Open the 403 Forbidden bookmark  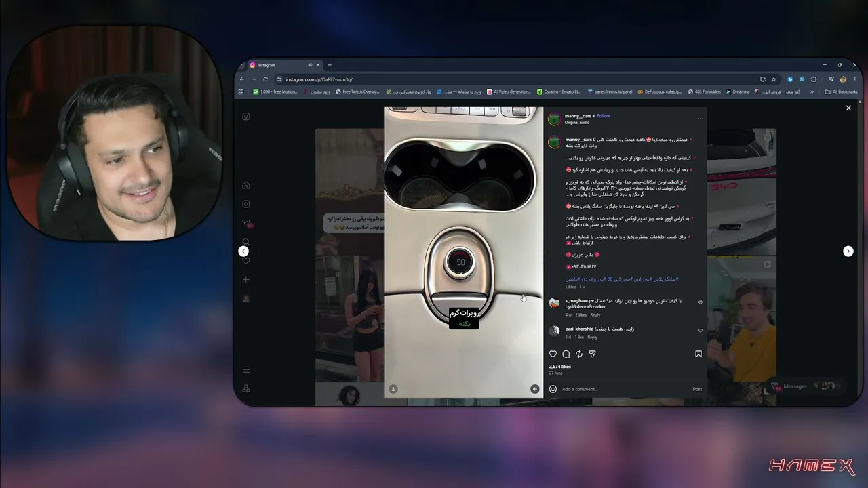click(705, 91)
